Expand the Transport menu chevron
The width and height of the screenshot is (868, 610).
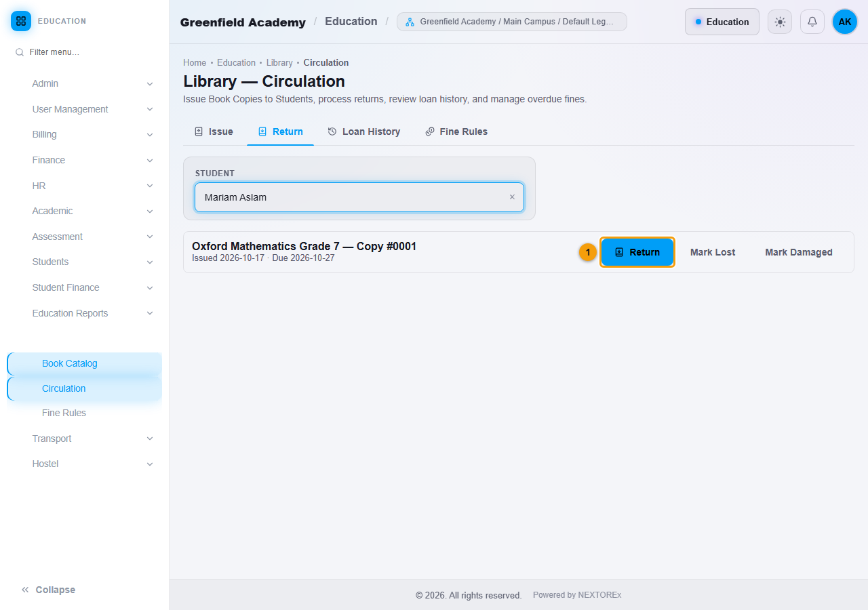point(150,439)
